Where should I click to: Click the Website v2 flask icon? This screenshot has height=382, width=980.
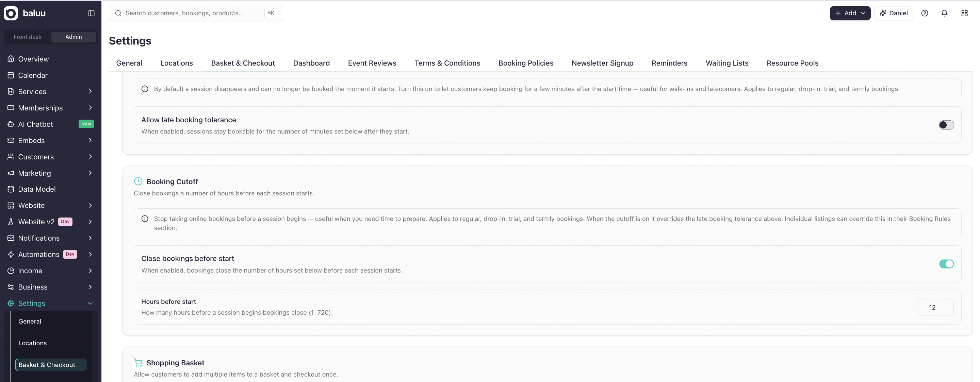coord(11,222)
